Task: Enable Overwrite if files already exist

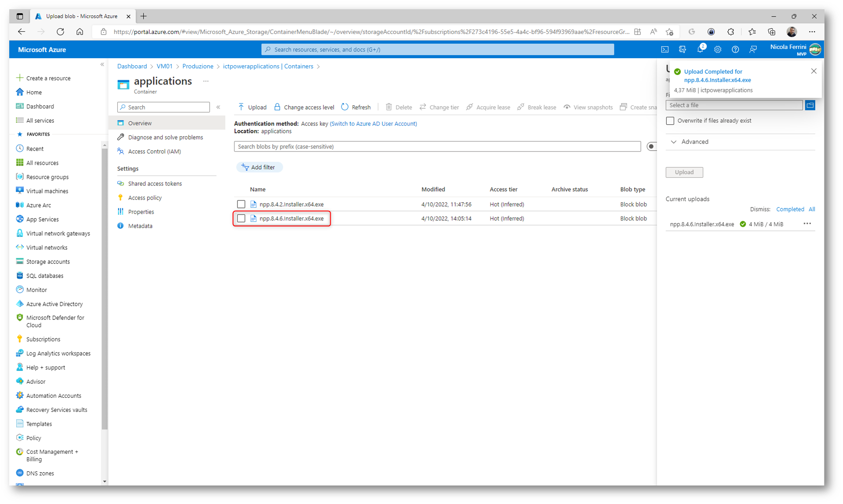Action: 670,120
